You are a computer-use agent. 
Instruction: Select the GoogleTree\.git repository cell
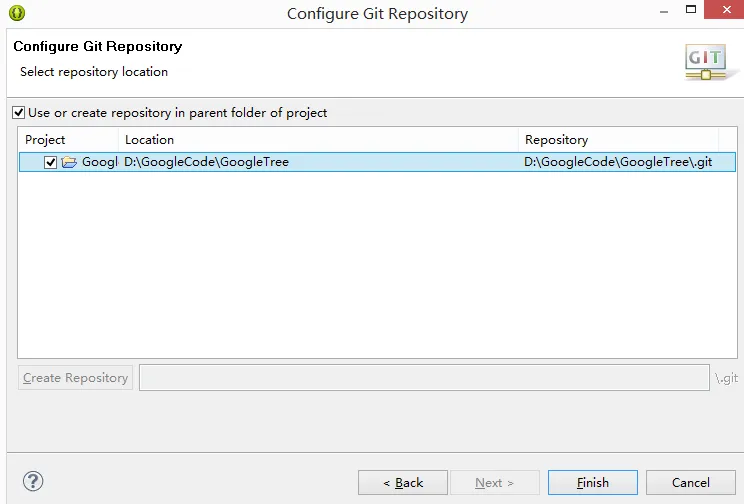coord(618,162)
